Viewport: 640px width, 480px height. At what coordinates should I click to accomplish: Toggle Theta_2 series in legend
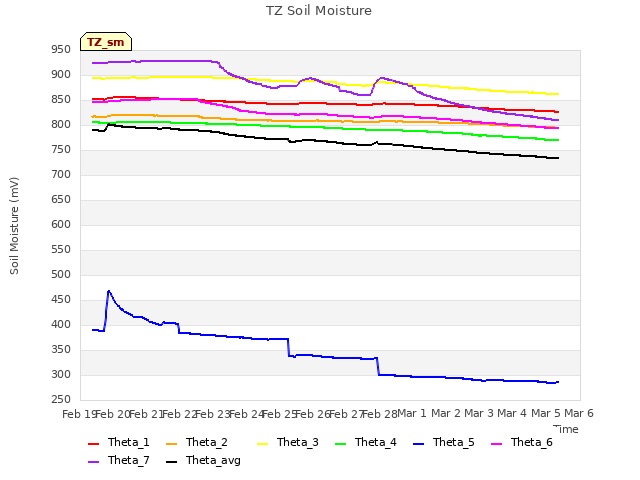pos(197,442)
